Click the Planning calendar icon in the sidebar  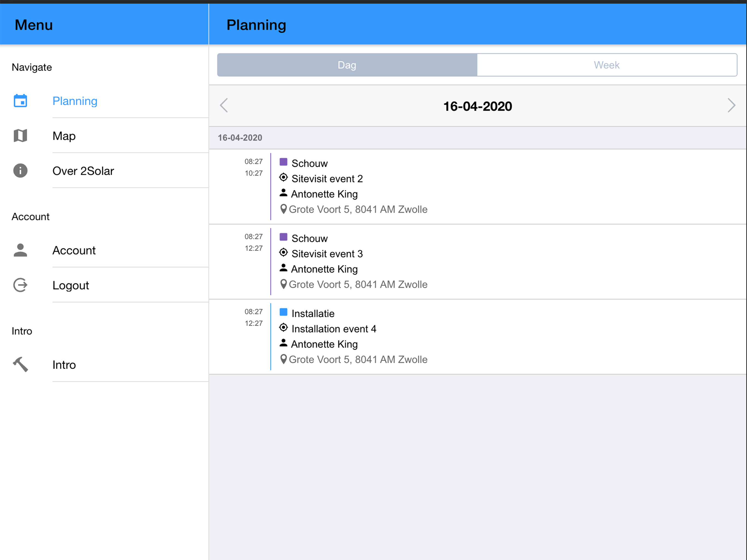(20, 101)
